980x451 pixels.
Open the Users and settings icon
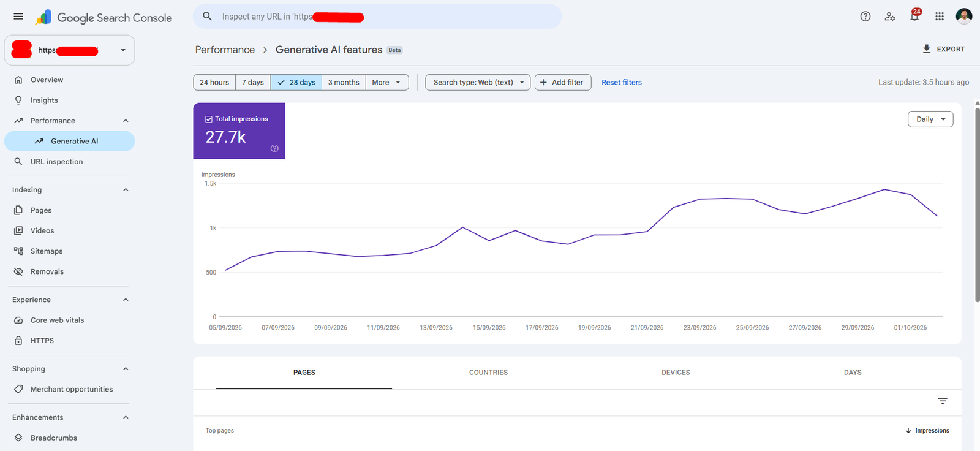890,17
